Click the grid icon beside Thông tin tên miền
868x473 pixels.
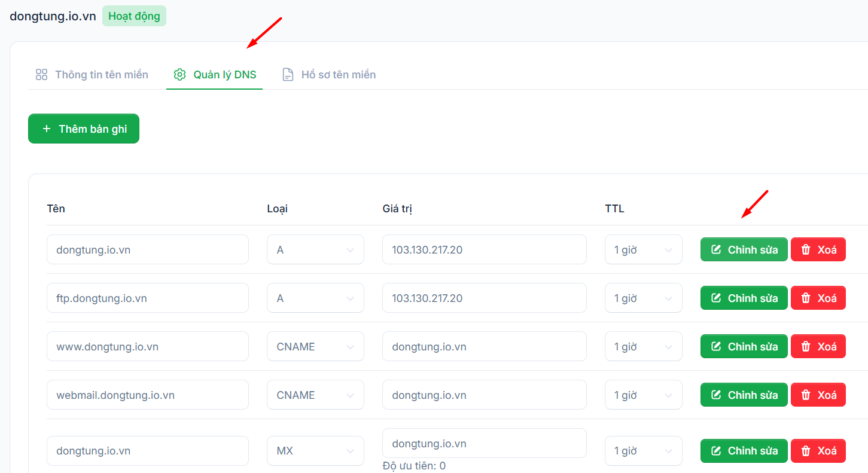click(x=41, y=75)
